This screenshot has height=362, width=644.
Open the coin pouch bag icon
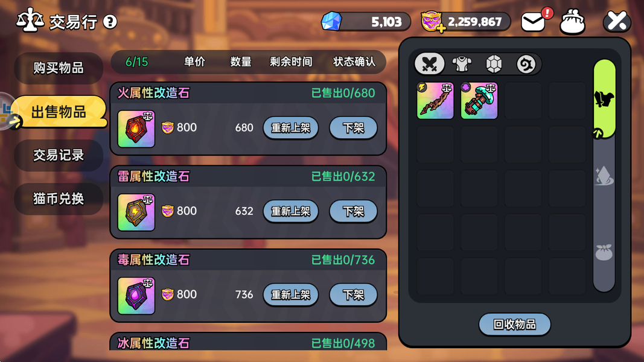tap(573, 21)
